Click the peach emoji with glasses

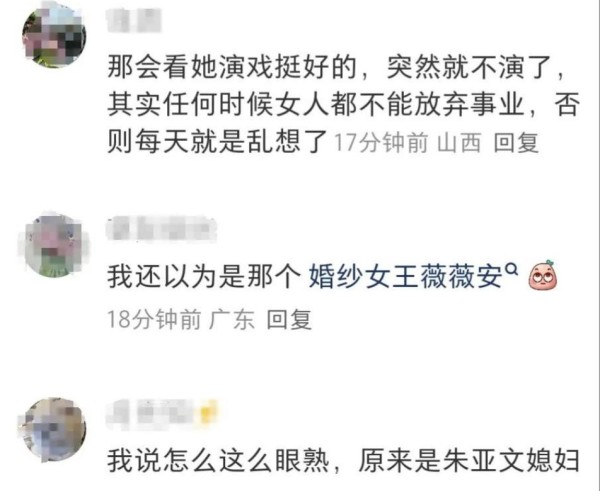[x=543, y=276]
